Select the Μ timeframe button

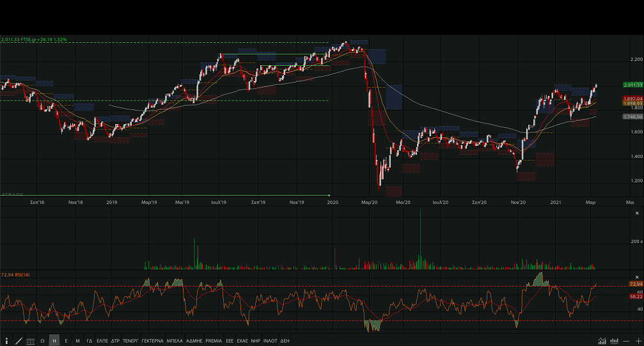coord(77,341)
